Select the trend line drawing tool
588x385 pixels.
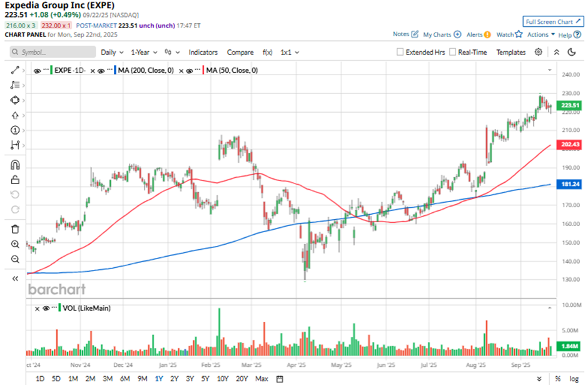click(x=15, y=70)
